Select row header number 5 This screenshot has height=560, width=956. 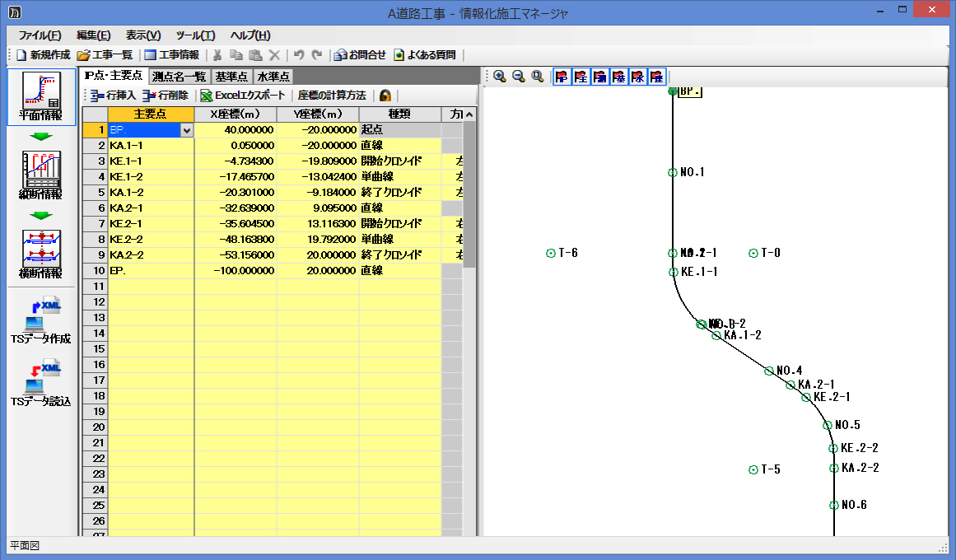(x=96, y=192)
